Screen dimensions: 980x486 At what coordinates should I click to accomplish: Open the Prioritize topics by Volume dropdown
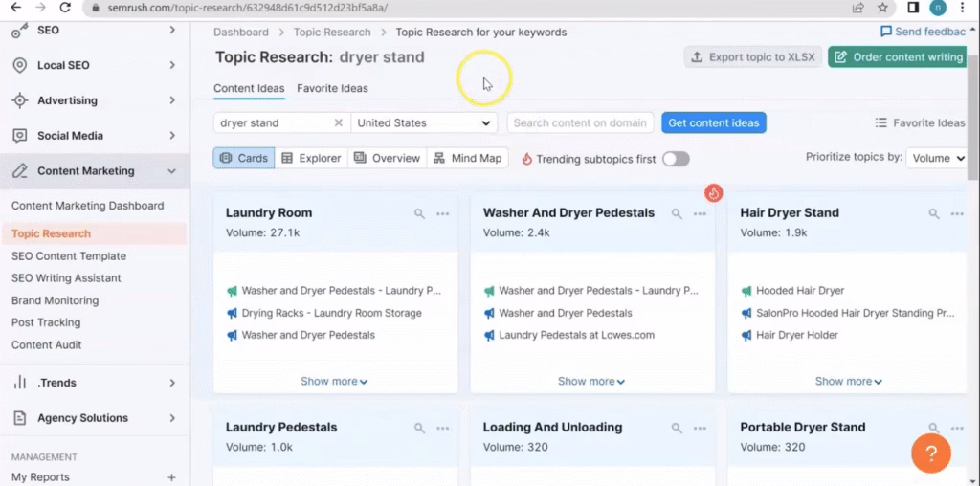pos(937,159)
